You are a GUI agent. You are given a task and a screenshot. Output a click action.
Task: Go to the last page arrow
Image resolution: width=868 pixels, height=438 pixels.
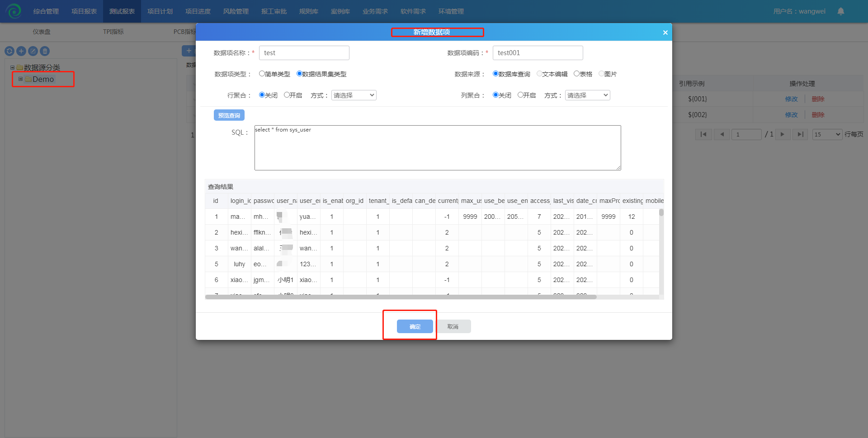pyautogui.click(x=800, y=134)
